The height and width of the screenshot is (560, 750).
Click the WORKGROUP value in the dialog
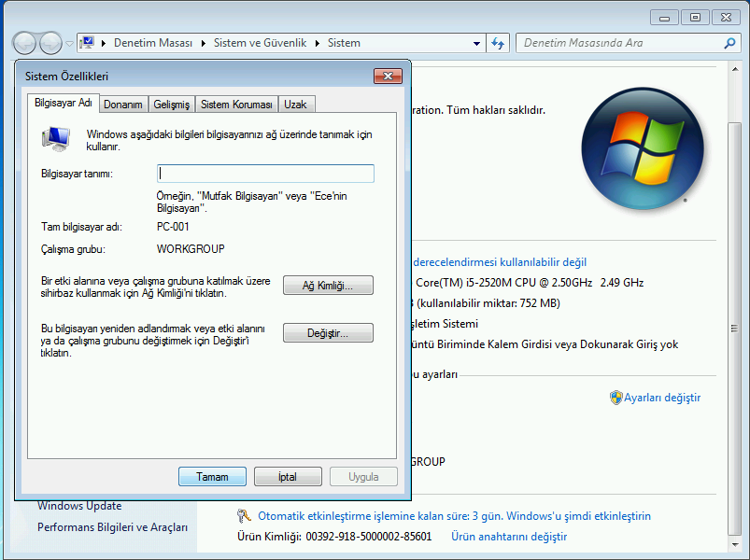191,249
